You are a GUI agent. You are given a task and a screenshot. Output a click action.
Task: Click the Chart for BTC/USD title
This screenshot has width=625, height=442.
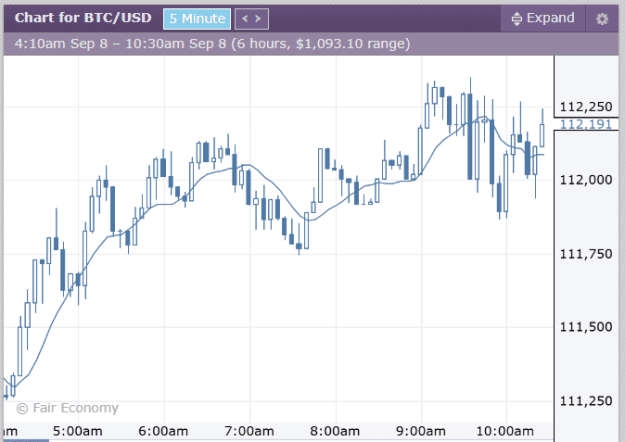[83, 18]
